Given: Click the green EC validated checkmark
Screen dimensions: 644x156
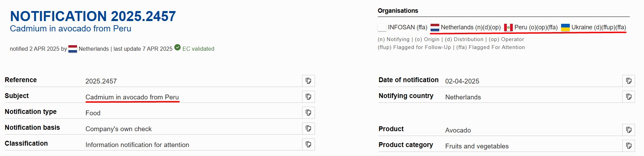Looking at the screenshot, I should point(177,48).
